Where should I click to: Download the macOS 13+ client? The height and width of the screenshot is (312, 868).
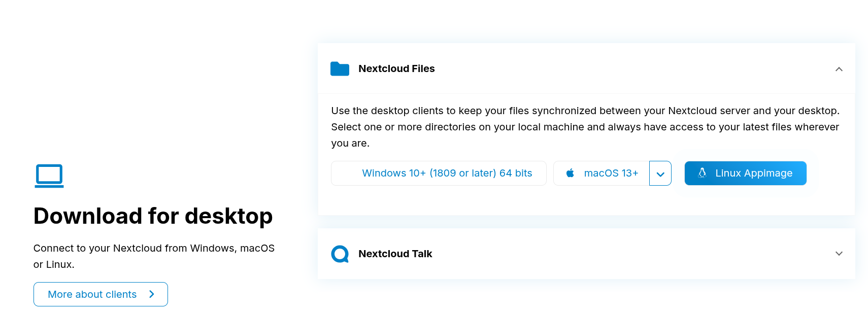(602, 174)
